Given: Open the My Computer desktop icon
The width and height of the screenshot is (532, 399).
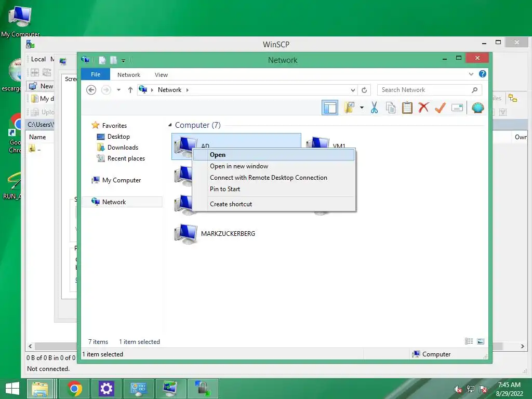Looking at the screenshot, I should [20, 20].
